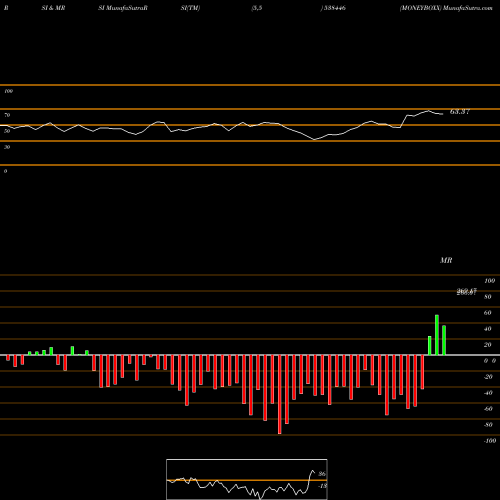Click the RSI value label 63.37
This screenshot has height=500, width=500.
[x=460, y=112]
